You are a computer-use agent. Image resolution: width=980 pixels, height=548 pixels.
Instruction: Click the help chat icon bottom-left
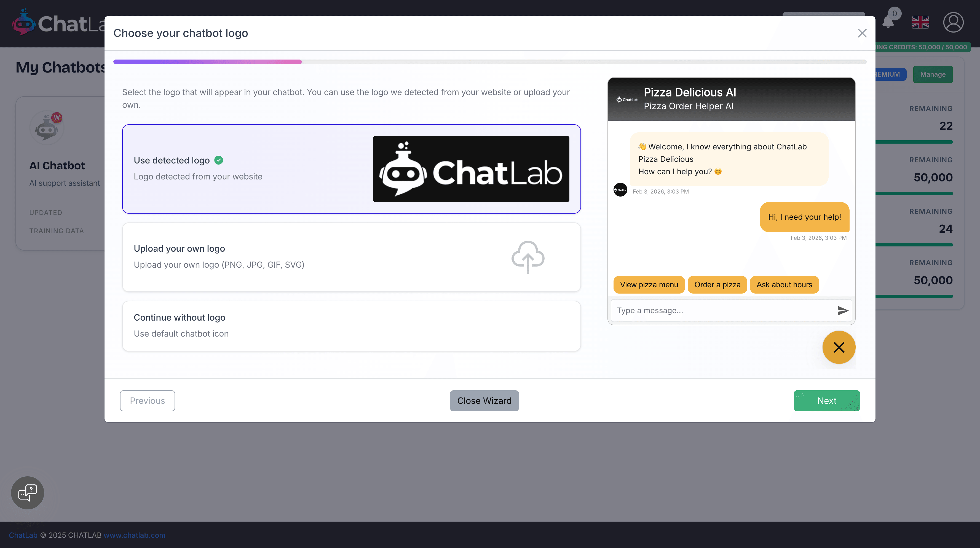click(x=27, y=493)
